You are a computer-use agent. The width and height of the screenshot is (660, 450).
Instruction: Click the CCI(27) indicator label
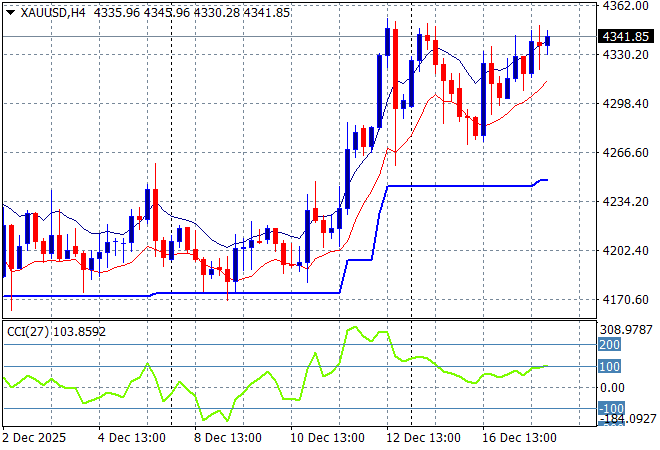pos(55,331)
